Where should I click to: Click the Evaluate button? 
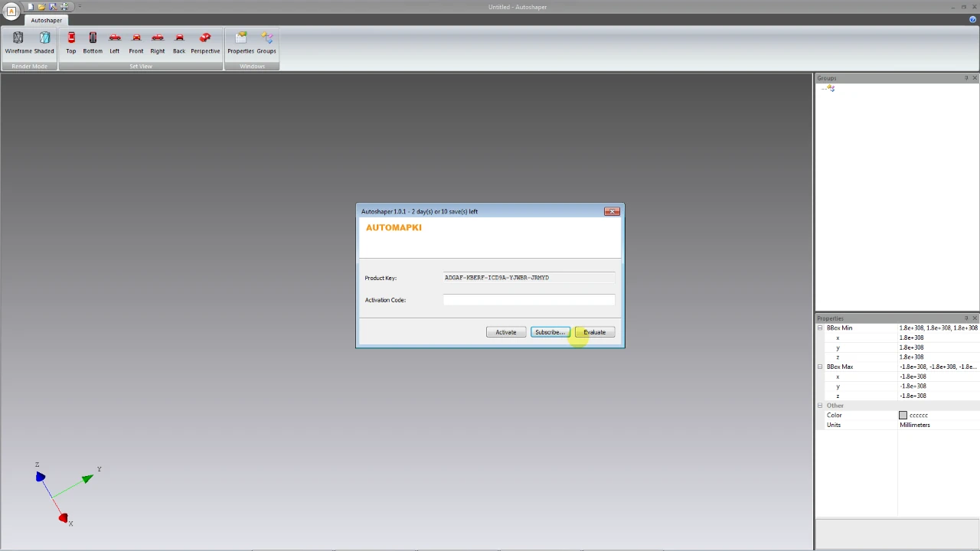pos(595,332)
